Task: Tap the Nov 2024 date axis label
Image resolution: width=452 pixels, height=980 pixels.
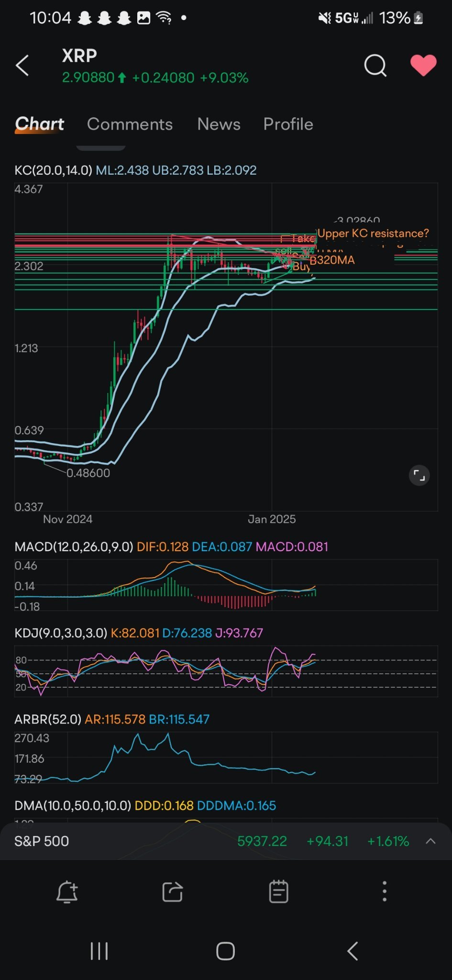Action: [67, 519]
